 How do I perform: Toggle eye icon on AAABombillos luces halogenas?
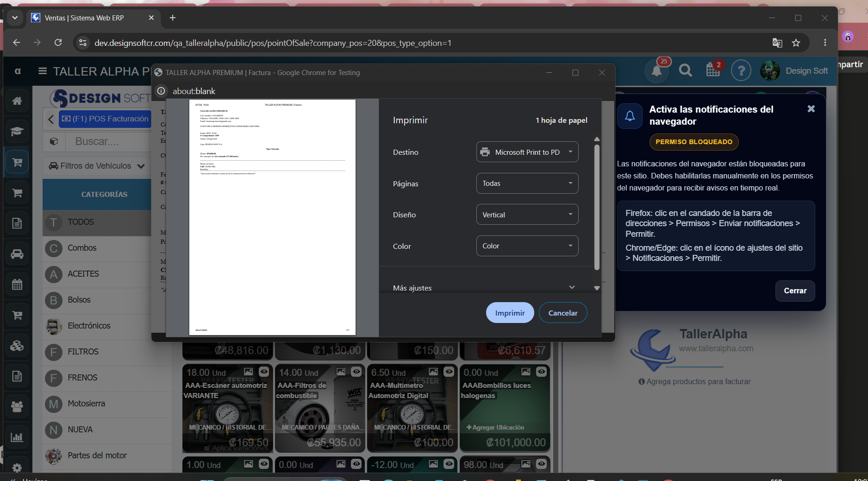tap(541, 372)
